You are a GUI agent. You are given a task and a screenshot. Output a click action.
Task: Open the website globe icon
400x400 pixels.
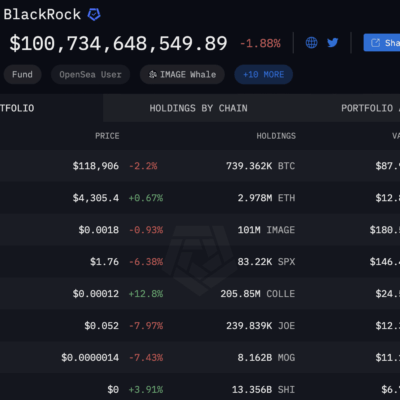point(311,43)
